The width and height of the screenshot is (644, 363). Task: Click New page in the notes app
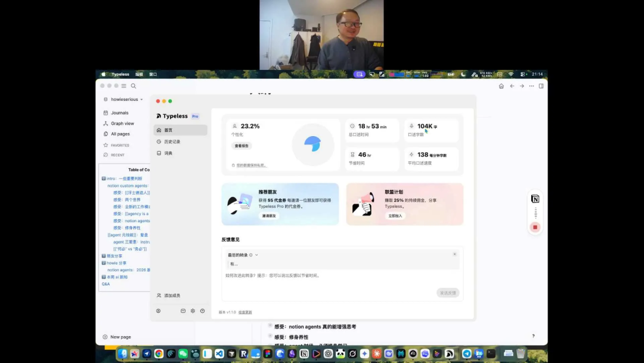tap(117, 337)
